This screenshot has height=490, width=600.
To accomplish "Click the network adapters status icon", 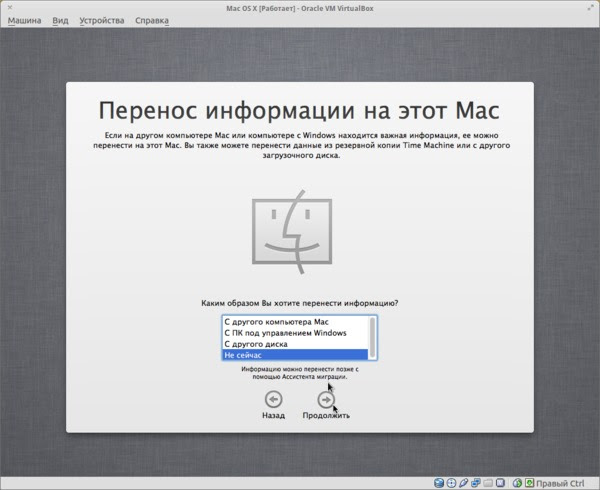I will pos(476,483).
